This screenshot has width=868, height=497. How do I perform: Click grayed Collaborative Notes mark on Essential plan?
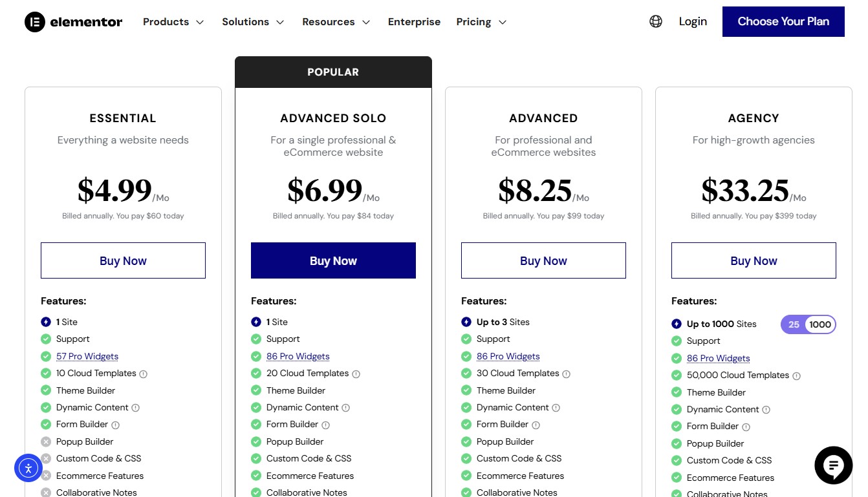click(46, 492)
